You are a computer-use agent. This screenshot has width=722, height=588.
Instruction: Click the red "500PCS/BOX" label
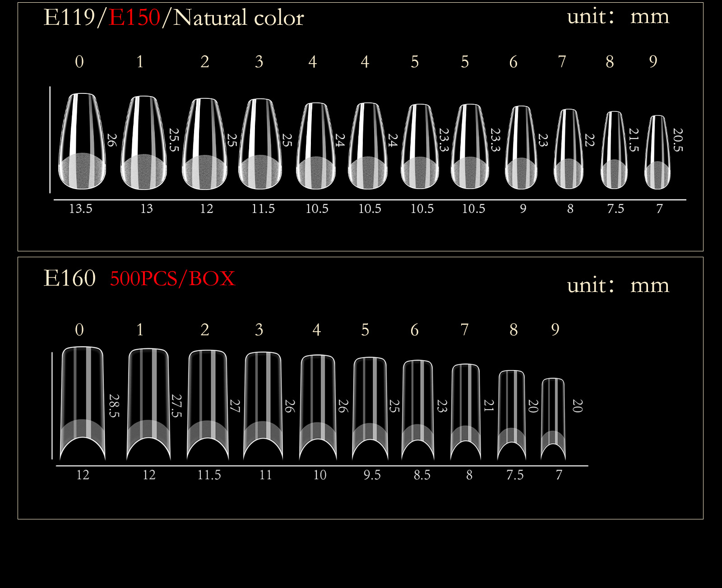coord(172,278)
